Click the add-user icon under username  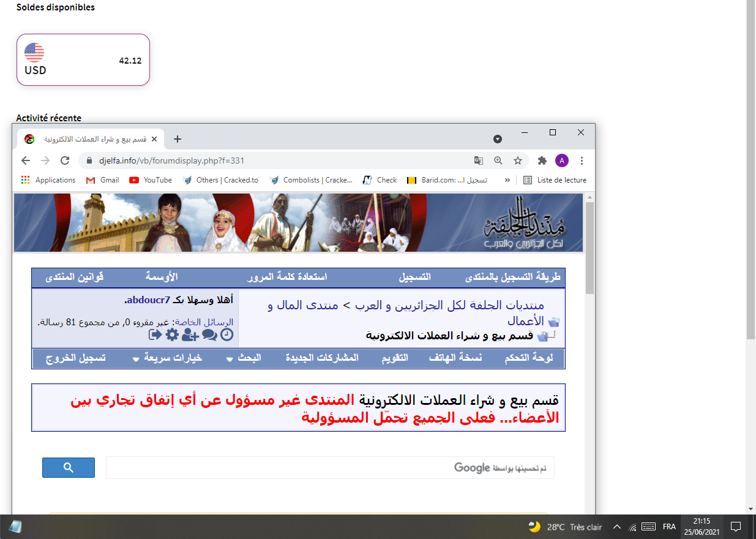pos(190,334)
